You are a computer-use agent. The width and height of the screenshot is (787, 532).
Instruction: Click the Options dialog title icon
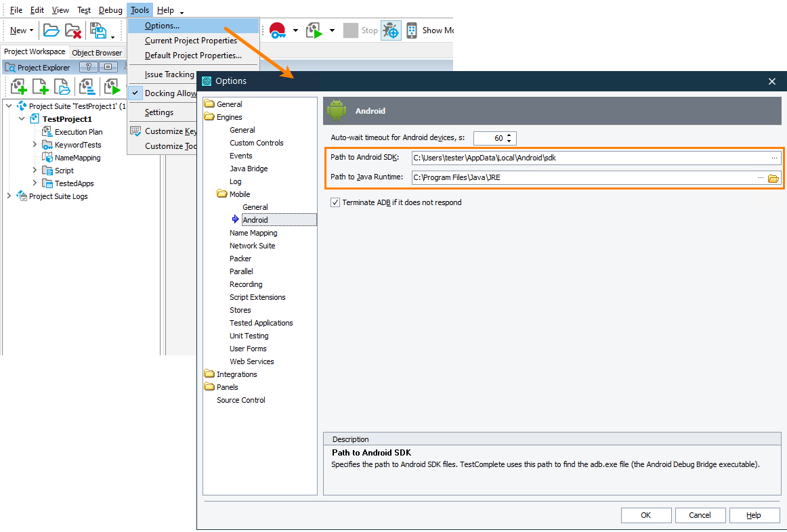click(x=207, y=81)
